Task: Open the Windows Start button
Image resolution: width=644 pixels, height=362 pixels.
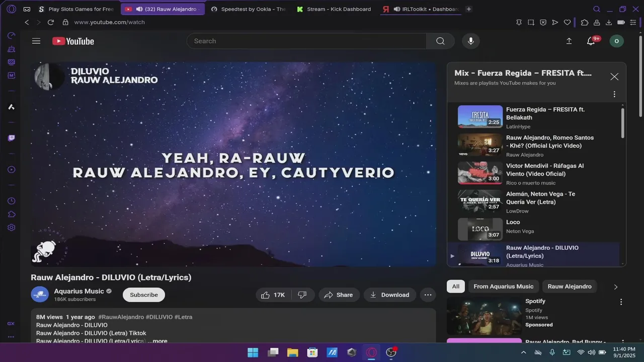Action: (253, 352)
